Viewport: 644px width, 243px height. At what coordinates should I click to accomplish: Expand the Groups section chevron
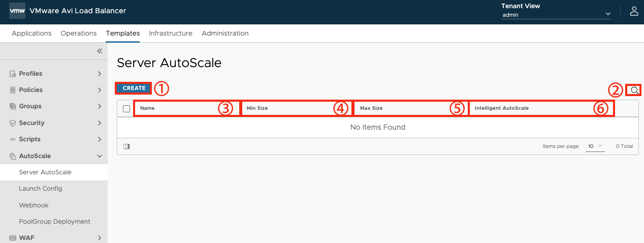pos(100,106)
